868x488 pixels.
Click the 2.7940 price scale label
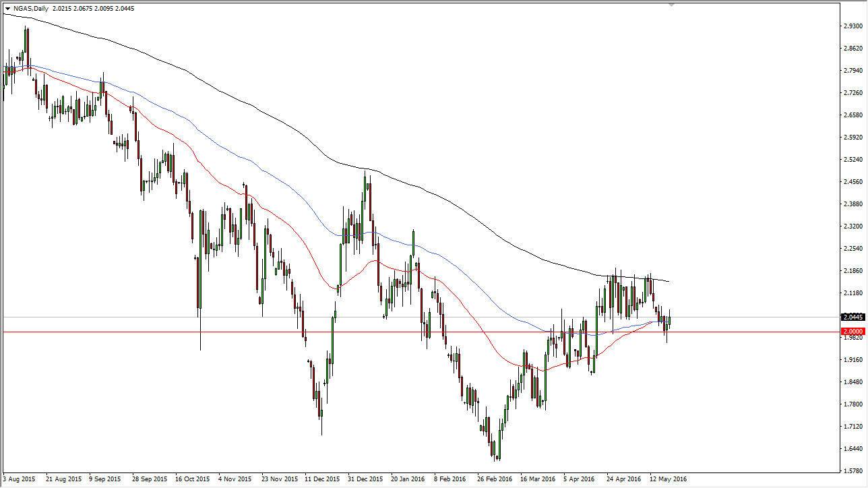click(852, 71)
